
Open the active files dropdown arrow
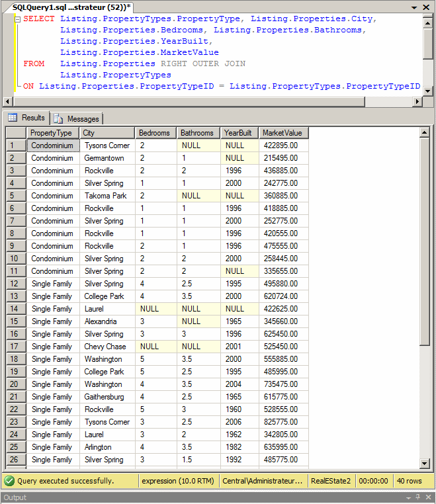[414, 7]
